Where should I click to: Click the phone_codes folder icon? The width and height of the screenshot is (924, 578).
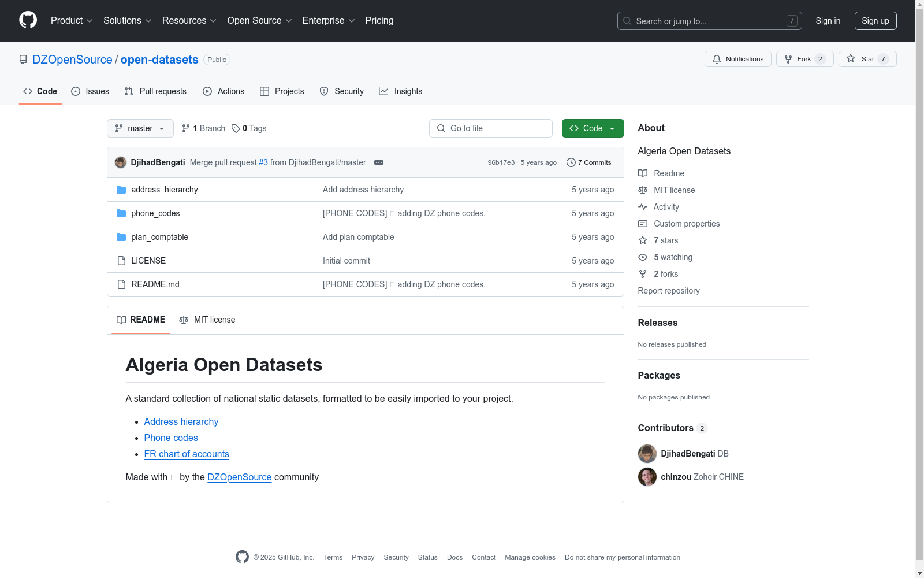pyautogui.click(x=121, y=213)
